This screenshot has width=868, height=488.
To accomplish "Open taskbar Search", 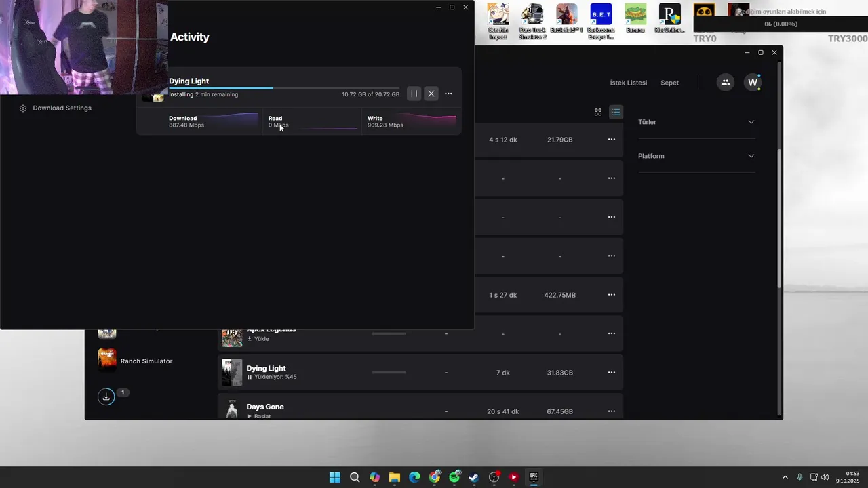I will [355, 477].
